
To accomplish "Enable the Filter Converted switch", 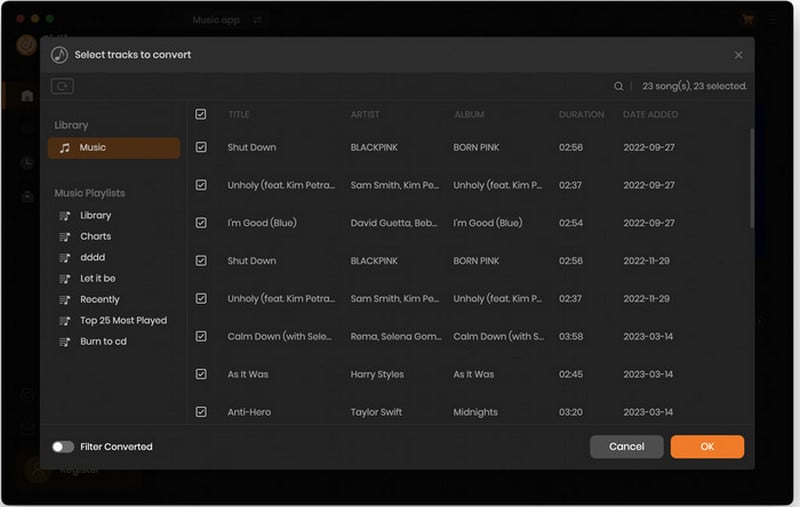I will pos(63,447).
